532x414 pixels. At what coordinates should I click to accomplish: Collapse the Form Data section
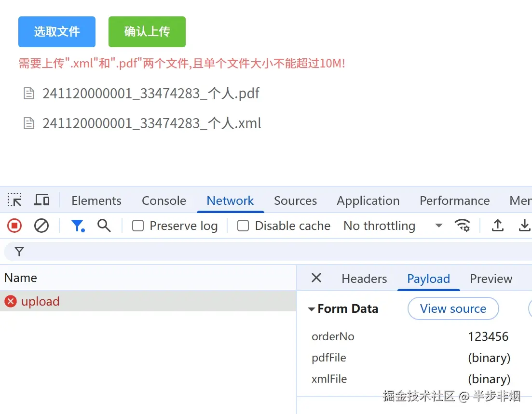click(x=312, y=309)
